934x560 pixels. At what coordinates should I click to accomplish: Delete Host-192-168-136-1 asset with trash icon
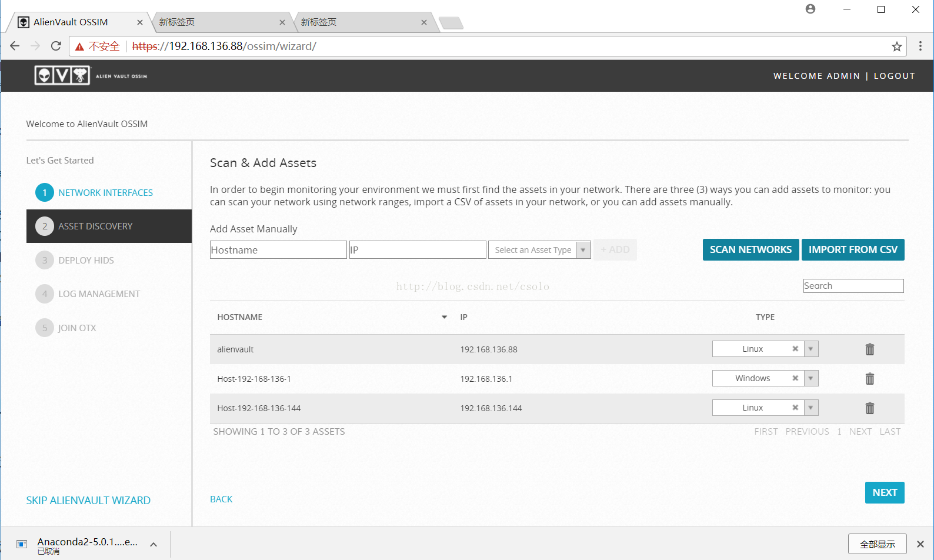coord(870,379)
